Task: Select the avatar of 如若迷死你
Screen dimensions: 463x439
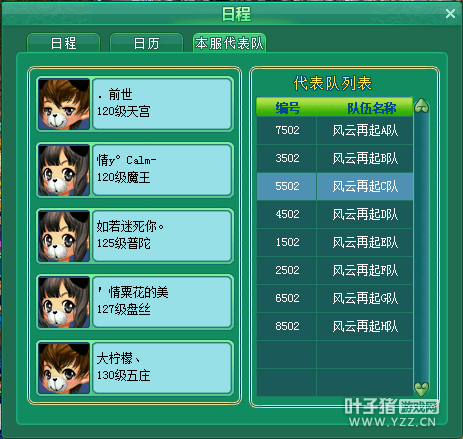Action: tap(64, 236)
